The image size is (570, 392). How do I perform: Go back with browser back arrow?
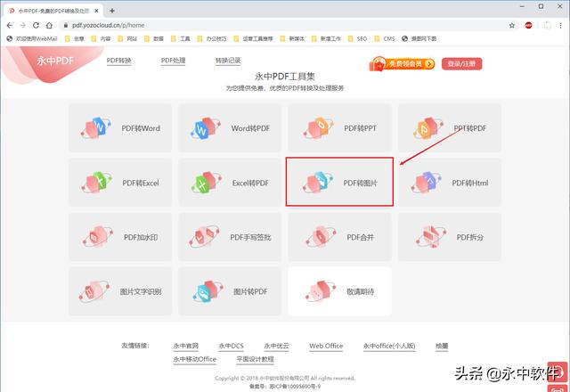pyautogui.click(x=10, y=25)
